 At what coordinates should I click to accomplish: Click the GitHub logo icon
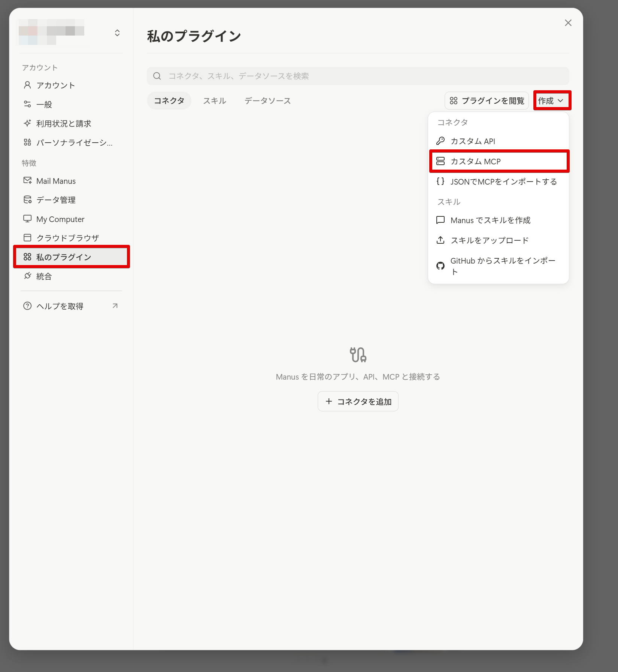coord(440,266)
